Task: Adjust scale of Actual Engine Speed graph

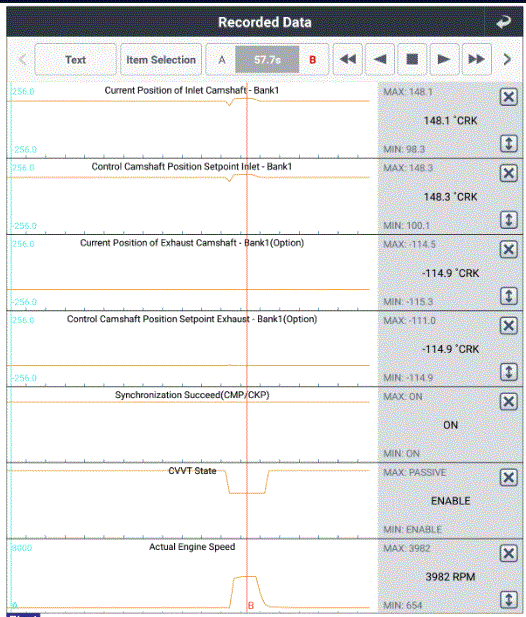Action: tap(509, 600)
